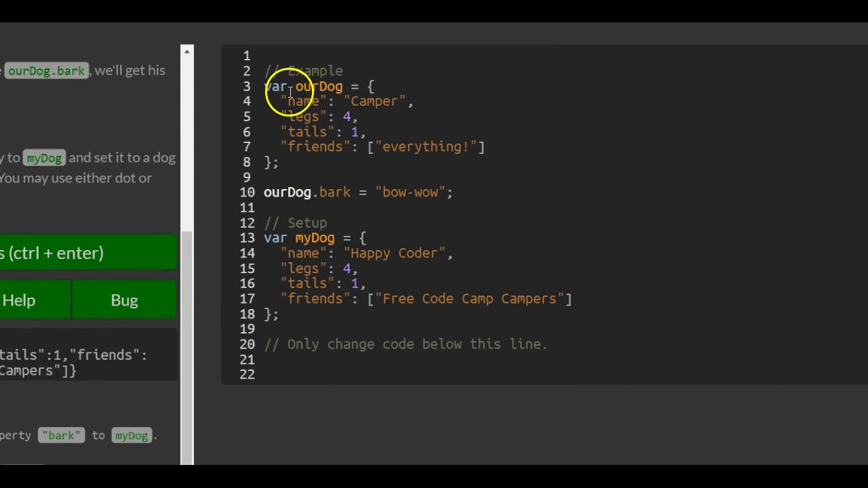
Task: Click the '"name": "Camper",' line
Action: 347,102
